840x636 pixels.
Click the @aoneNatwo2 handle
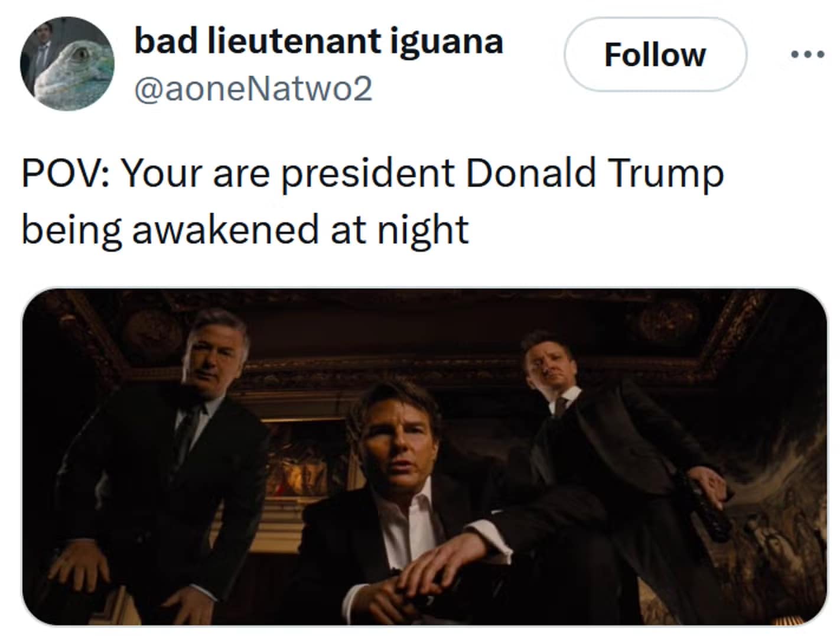point(253,89)
